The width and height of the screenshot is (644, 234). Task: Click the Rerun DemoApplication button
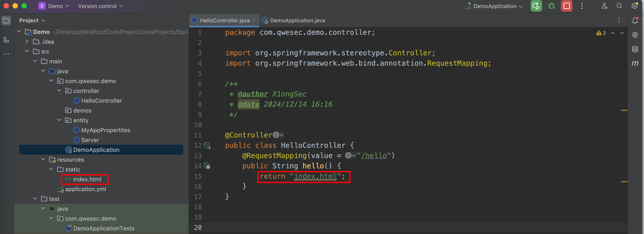click(536, 6)
